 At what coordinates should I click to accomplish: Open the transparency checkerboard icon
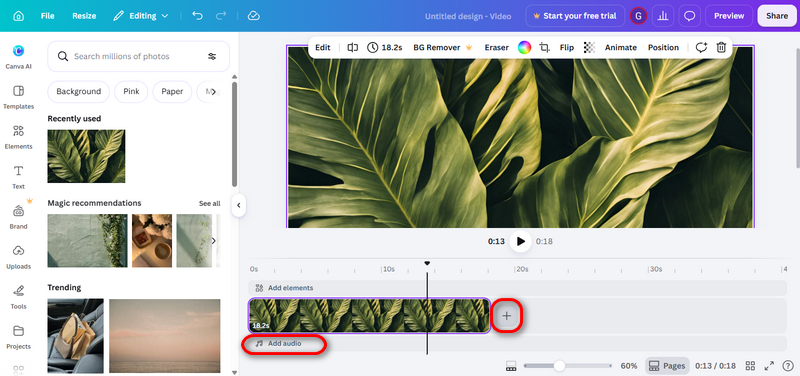tap(589, 47)
